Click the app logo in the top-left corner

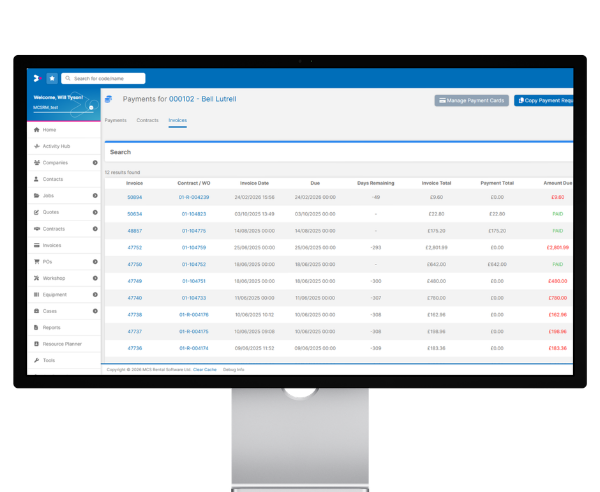36,78
